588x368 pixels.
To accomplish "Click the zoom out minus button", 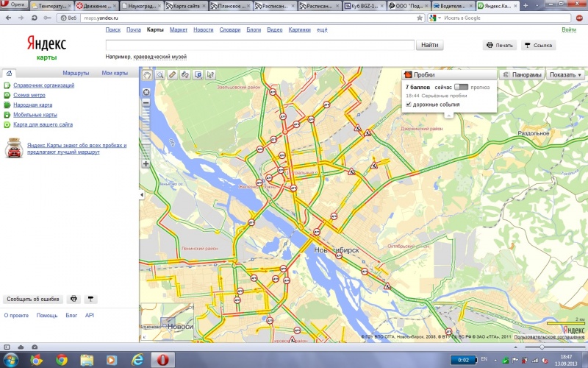I will [146, 102].
